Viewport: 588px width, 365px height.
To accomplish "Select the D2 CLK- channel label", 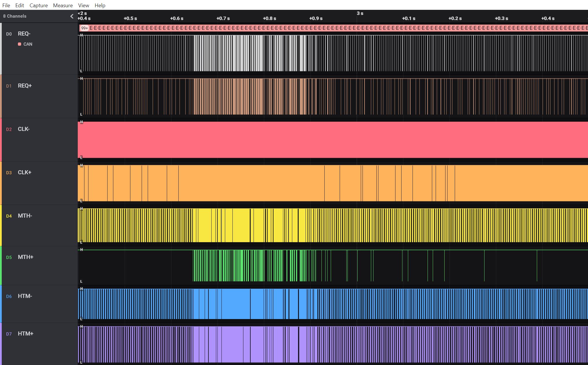I will (24, 129).
